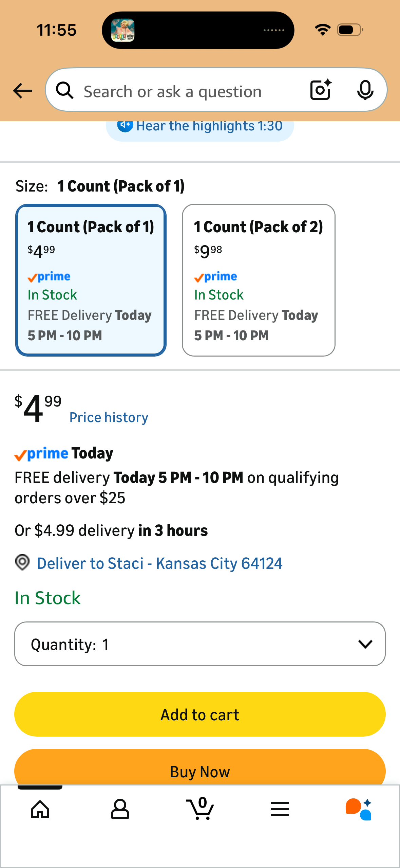The width and height of the screenshot is (400, 868).
Task: Tap the delivery location pin icon
Action: pos(22,563)
